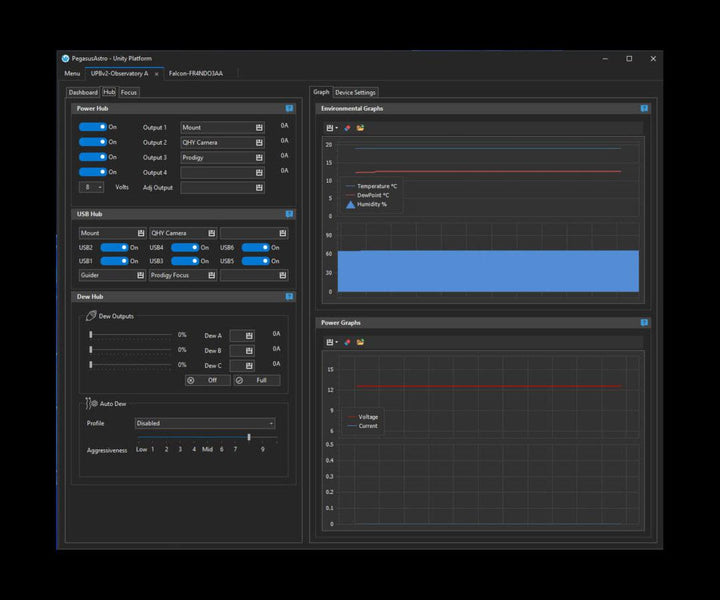Open the Falcon-FR4NDO3AA device tab
Viewport: 720px width, 600px height.
(195, 73)
